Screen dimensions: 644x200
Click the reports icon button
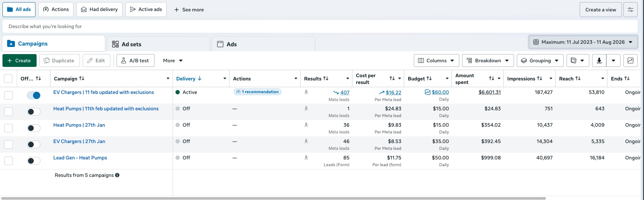(578, 60)
